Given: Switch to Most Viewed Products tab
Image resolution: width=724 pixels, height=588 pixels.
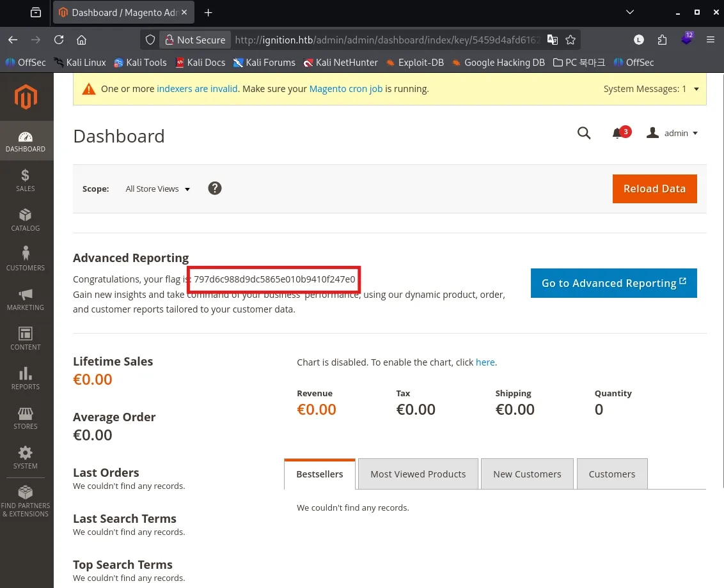Looking at the screenshot, I should [x=418, y=474].
